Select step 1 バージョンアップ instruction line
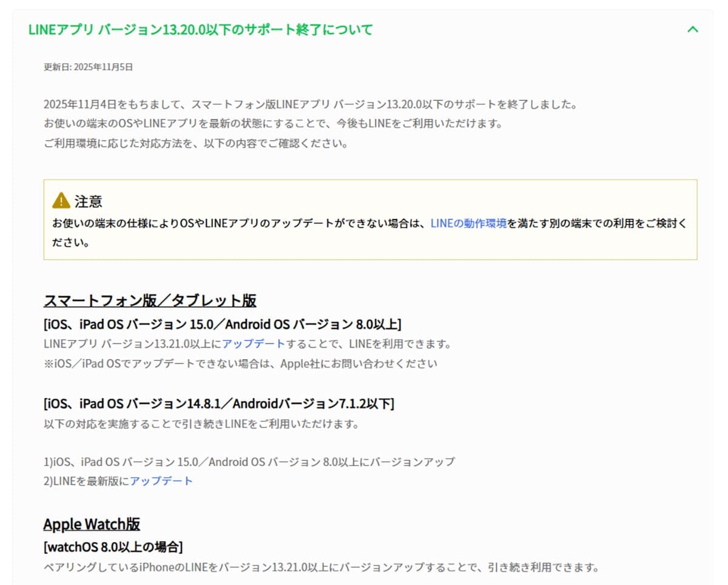The image size is (728, 585). click(x=249, y=461)
